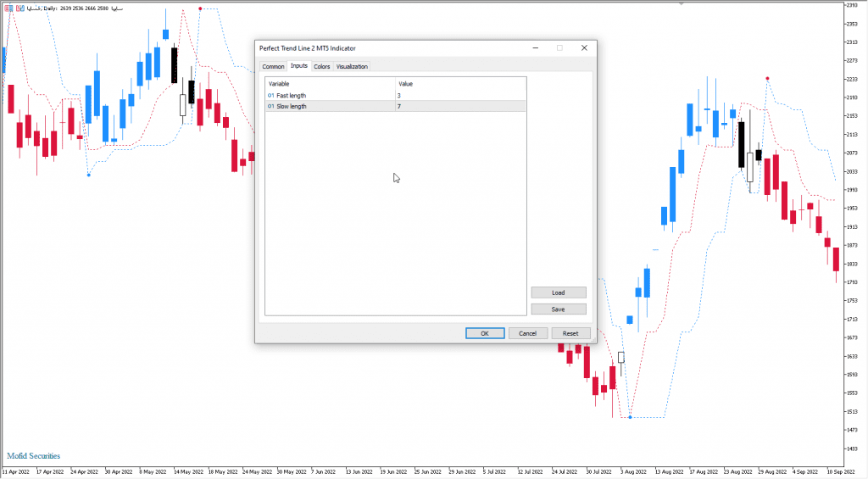Close the Perfect Trend Line indicator dialog

pos(584,48)
